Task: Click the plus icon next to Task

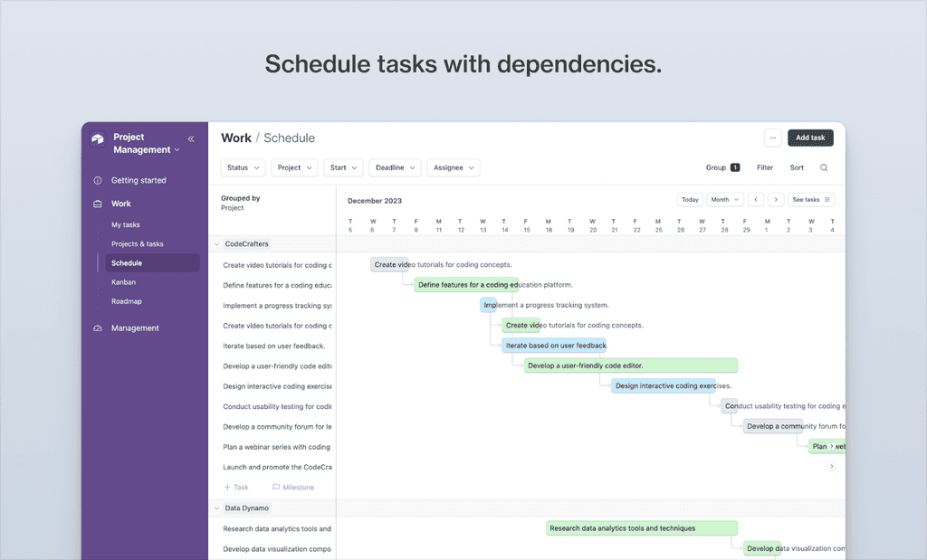Action: click(226, 487)
